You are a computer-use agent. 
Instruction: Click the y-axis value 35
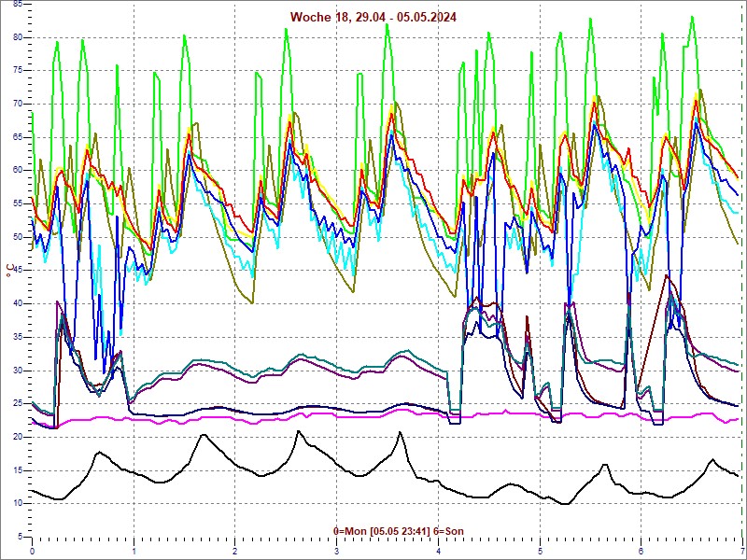tap(17, 337)
